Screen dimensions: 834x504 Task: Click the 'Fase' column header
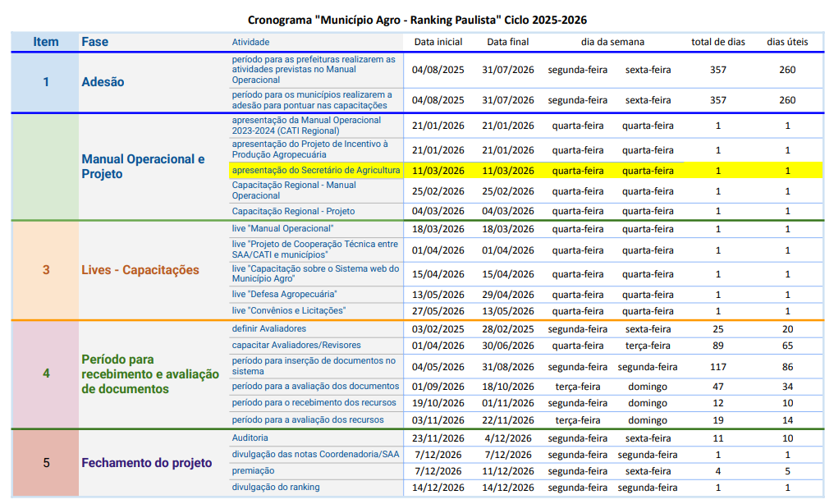click(x=95, y=42)
